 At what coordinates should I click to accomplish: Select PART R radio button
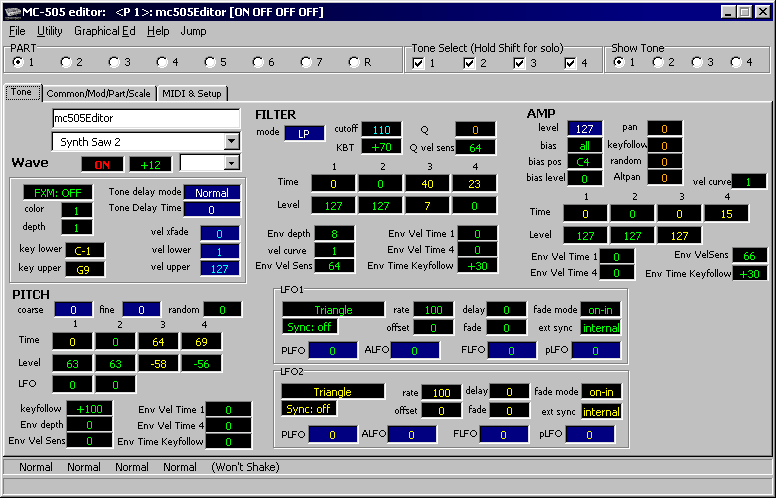coord(353,62)
